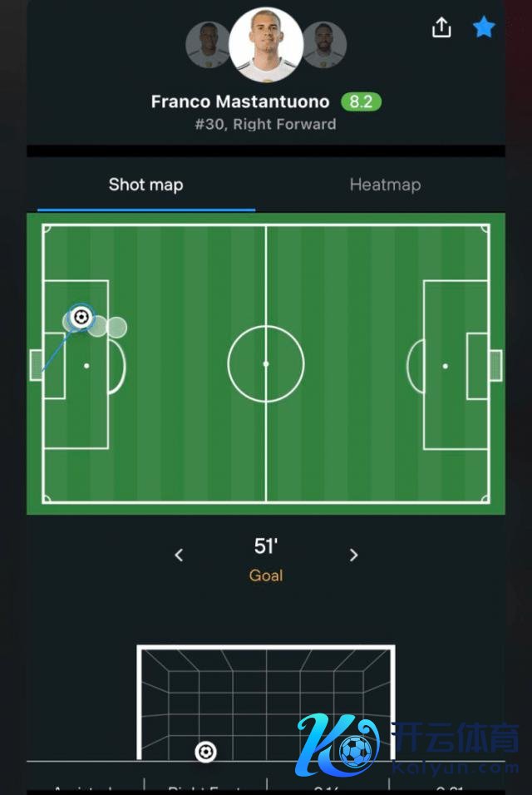
Task: Select the rightmost faded shot marker
Action: (x=117, y=327)
